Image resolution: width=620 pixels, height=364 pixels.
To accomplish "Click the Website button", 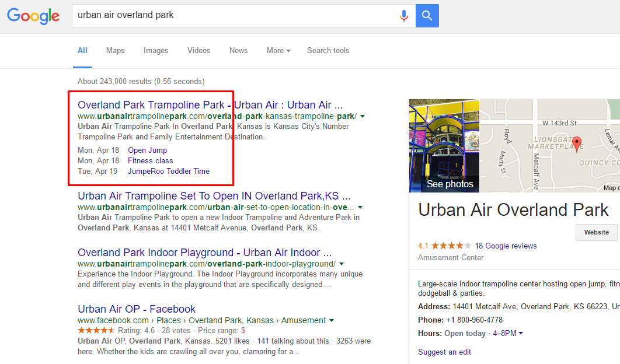I will (597, 232).
